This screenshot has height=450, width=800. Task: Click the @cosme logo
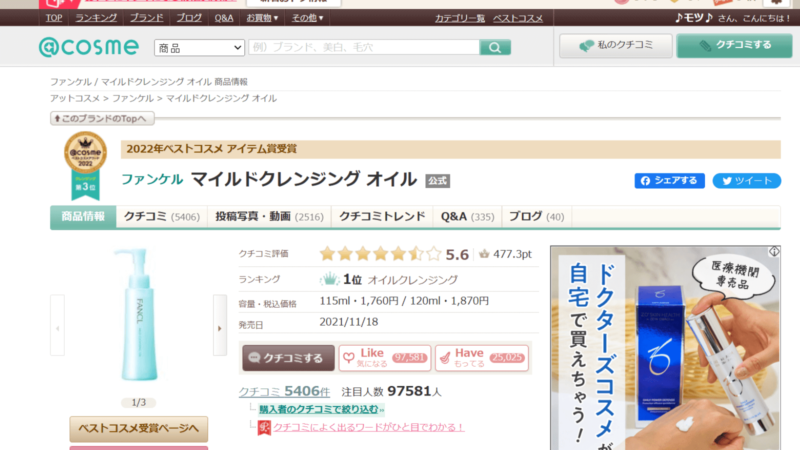89,47
